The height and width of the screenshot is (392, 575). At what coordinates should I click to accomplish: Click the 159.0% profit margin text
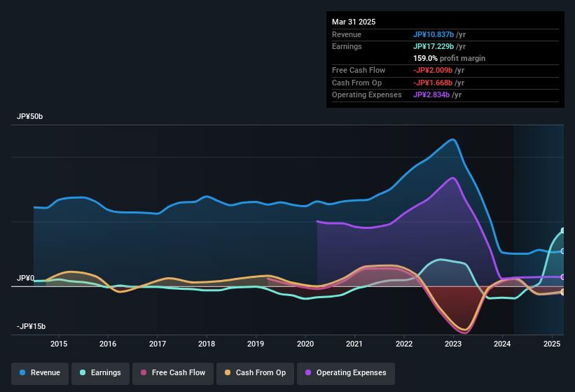click(x=449, y=58)
